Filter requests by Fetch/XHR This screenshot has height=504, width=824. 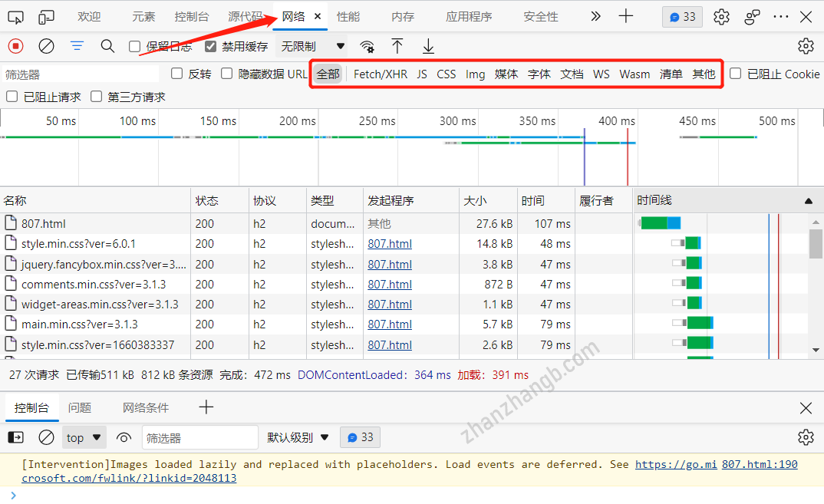point(381,74)
